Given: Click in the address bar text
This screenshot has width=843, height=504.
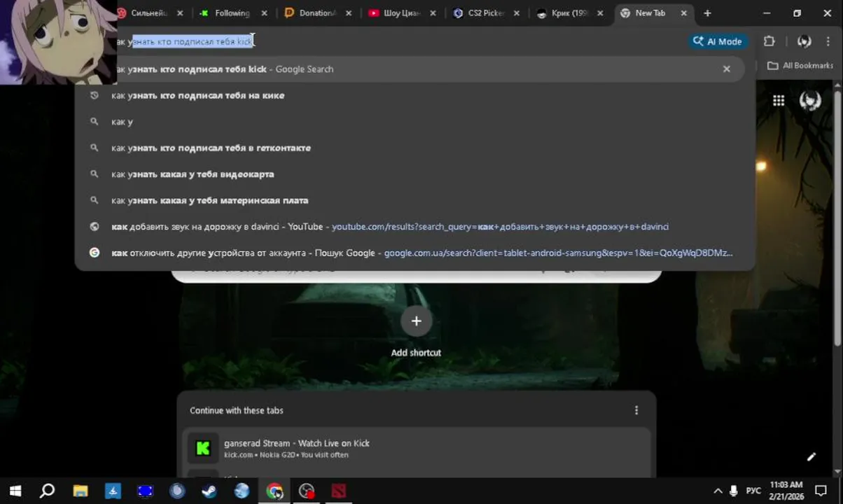Looking at the screenshot, I should tap(185, 41).
